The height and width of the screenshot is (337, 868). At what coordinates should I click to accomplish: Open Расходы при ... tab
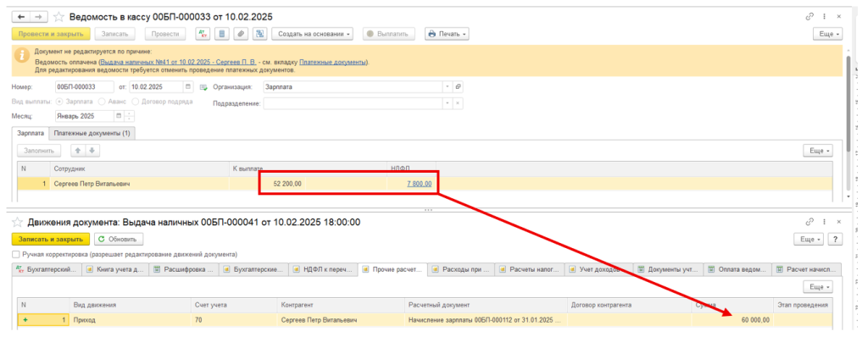click(461, 269)
